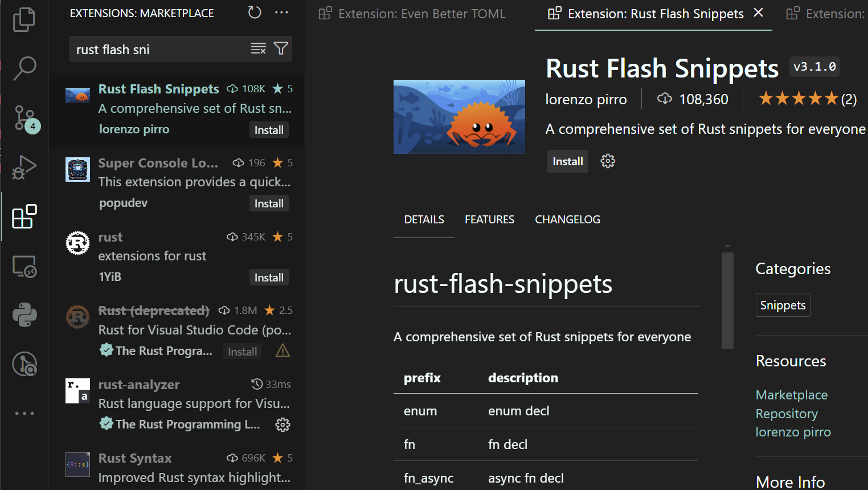Close the Rust Flash Snippets editor tab
The image size is (868, 490).
pyautogui.click(x=759, y=13)
